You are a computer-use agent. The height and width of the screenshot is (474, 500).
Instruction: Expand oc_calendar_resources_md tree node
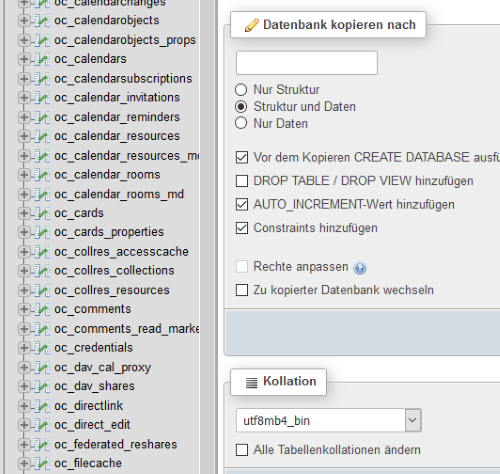click(24, 156)
